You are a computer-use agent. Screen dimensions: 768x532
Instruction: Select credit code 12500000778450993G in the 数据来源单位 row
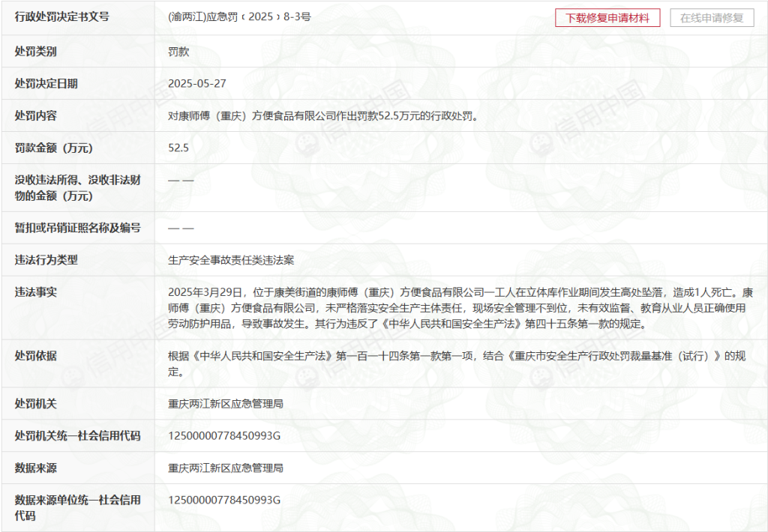coord(224,500)
